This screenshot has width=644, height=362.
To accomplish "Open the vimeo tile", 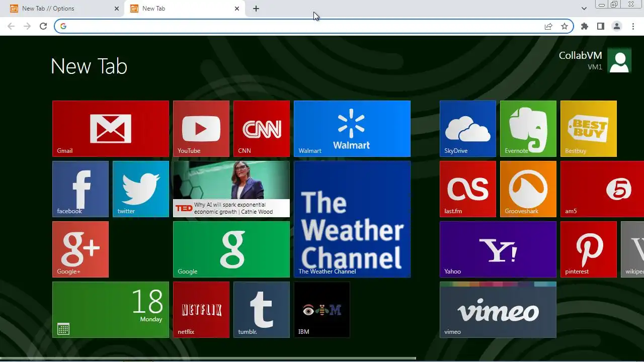I will coord(498,310).
